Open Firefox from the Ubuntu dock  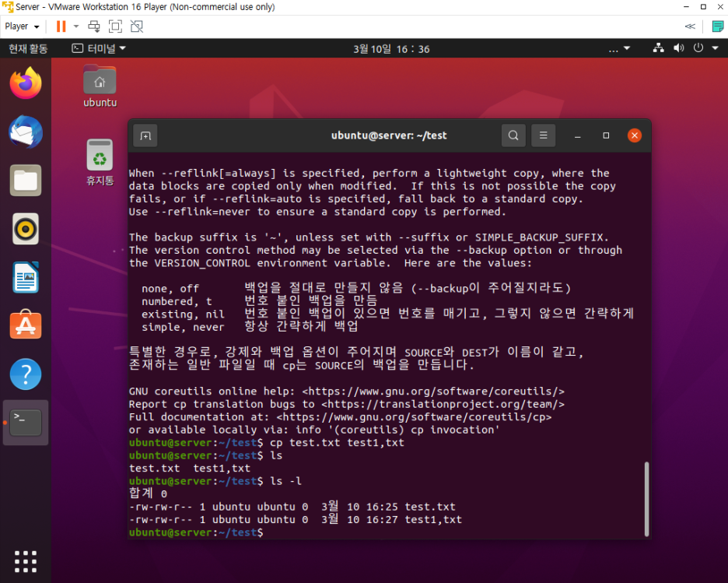[26, 83]
